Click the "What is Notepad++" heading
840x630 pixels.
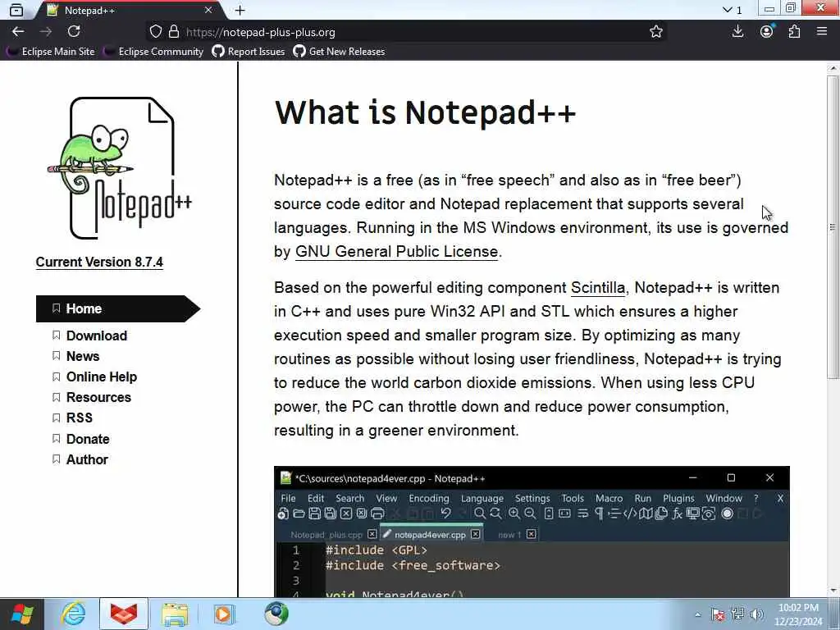[x=426, y=113]
